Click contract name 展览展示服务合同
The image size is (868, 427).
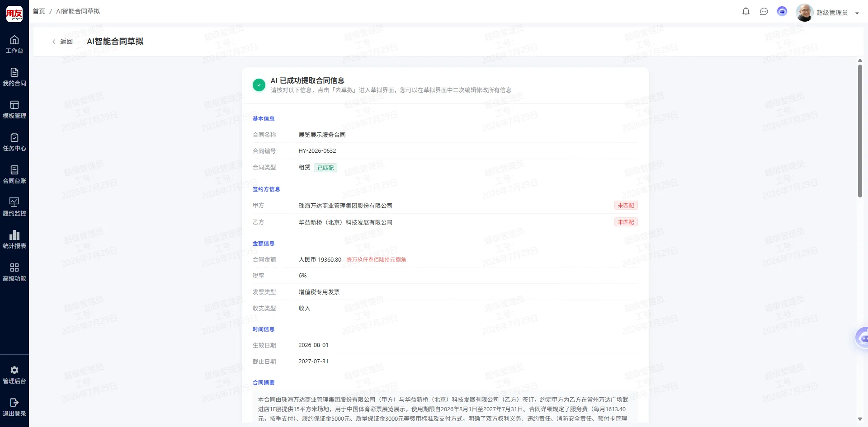point(322,135)
